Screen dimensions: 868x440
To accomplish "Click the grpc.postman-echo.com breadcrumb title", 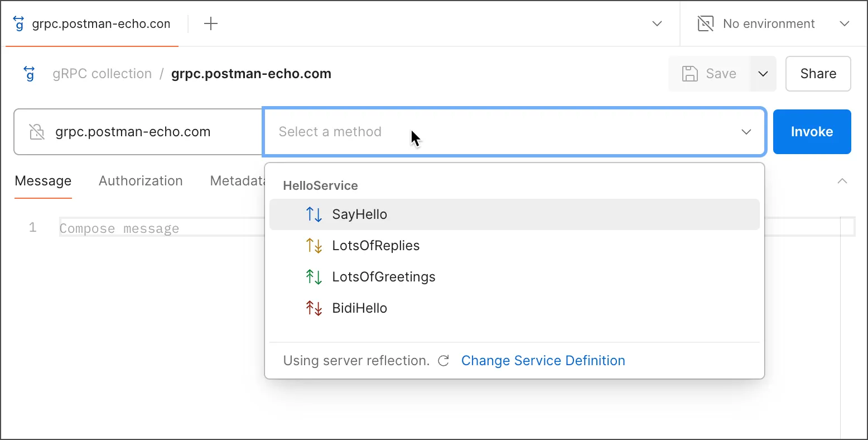I will (251, 74).
